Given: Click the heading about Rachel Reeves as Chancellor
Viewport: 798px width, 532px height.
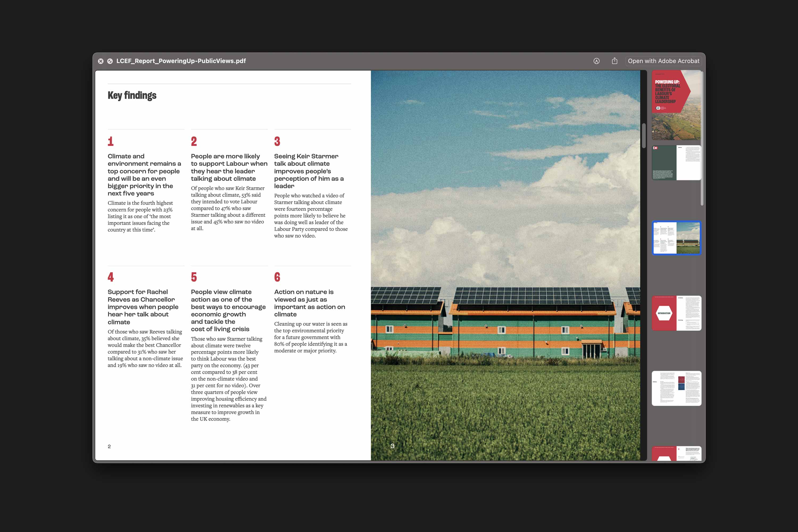Looking at the screenshot, I should 143,307.
